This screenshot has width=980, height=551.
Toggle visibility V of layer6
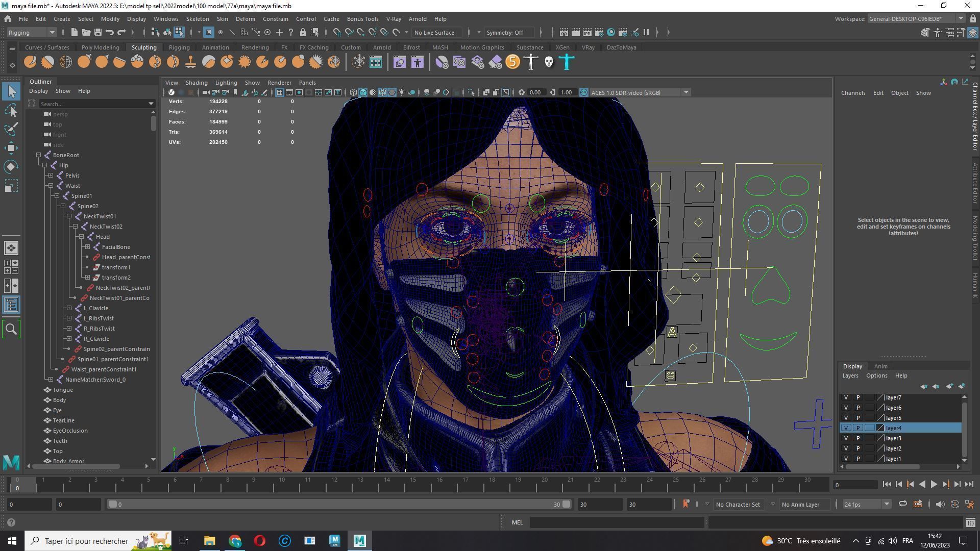tap(846, 408)
